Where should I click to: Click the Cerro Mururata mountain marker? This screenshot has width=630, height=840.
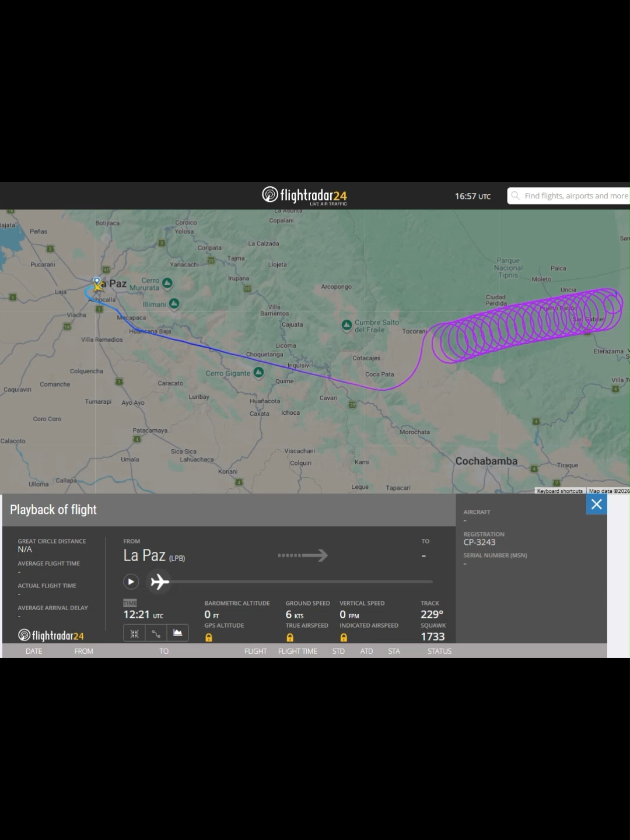[x=167, y=283]
